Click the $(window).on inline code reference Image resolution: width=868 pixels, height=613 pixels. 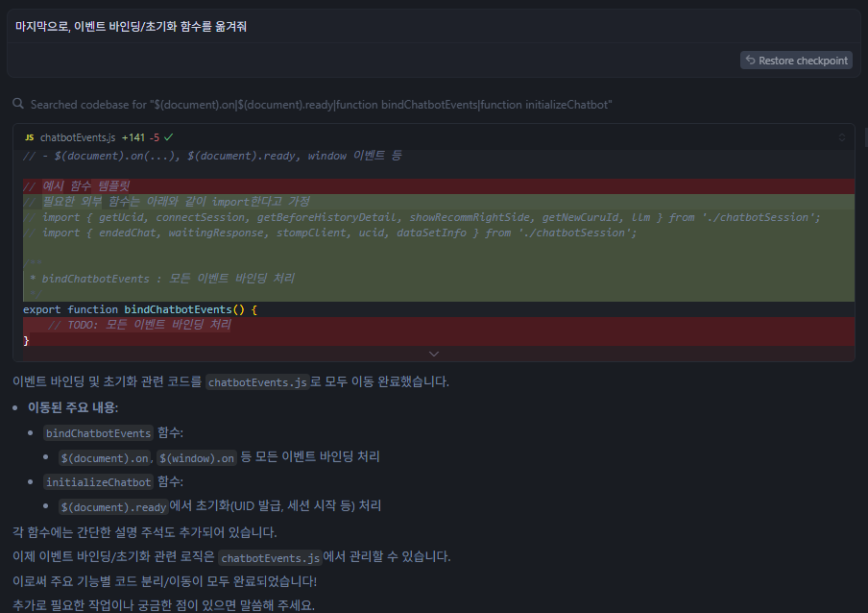coord(197,457)
